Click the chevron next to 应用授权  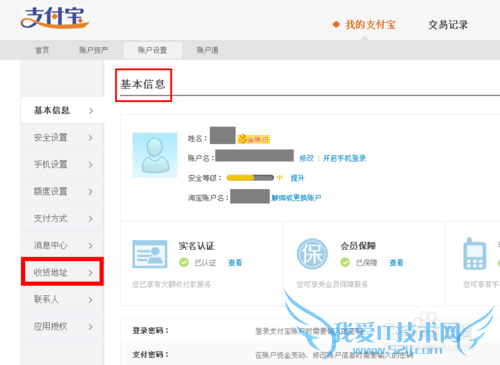(91, 327)
